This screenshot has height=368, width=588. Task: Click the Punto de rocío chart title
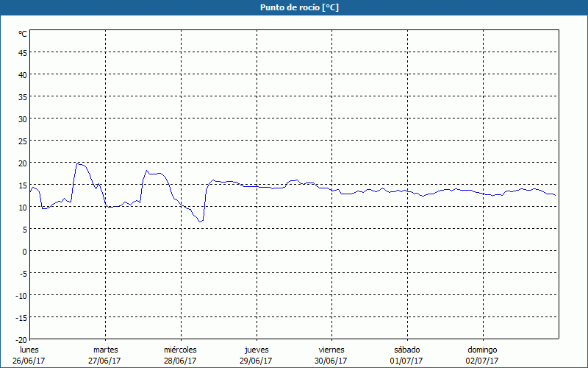(299, 7)
